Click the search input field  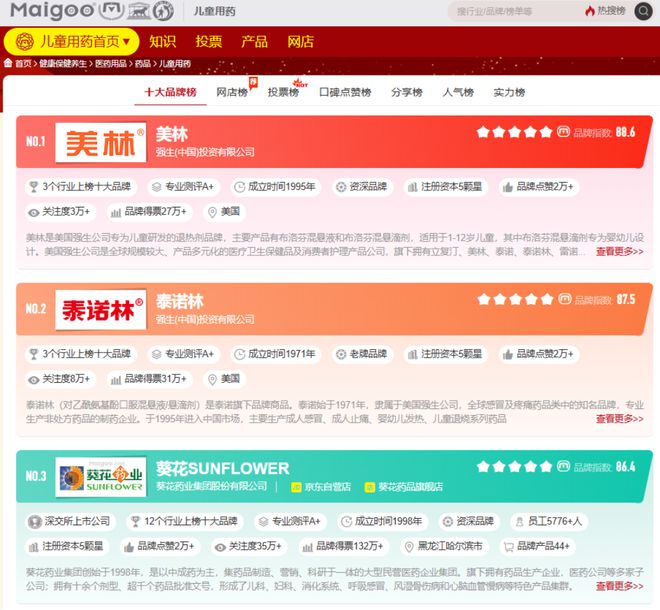click(x=516, y=11)
